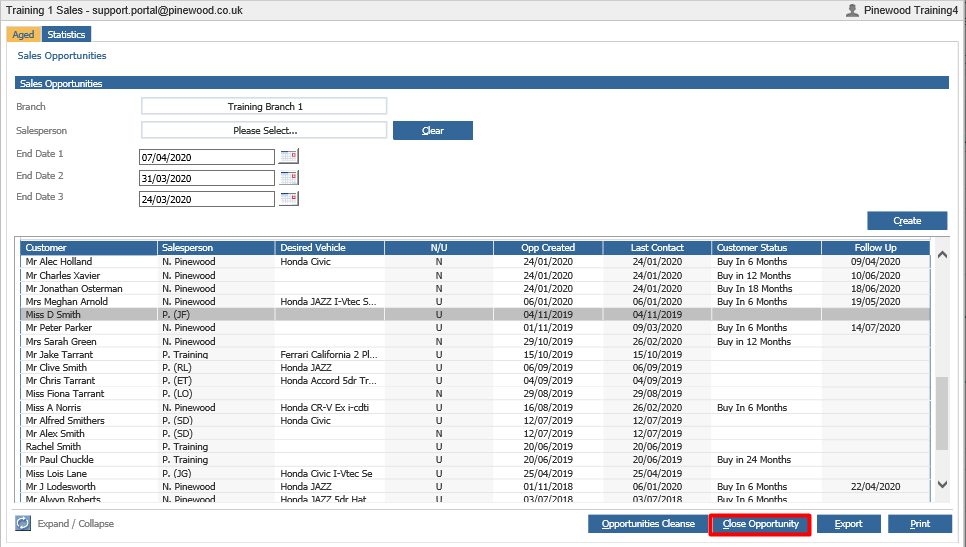Select the Mr Clive Smith row
966x547 pixels.
tap(475, 368)
